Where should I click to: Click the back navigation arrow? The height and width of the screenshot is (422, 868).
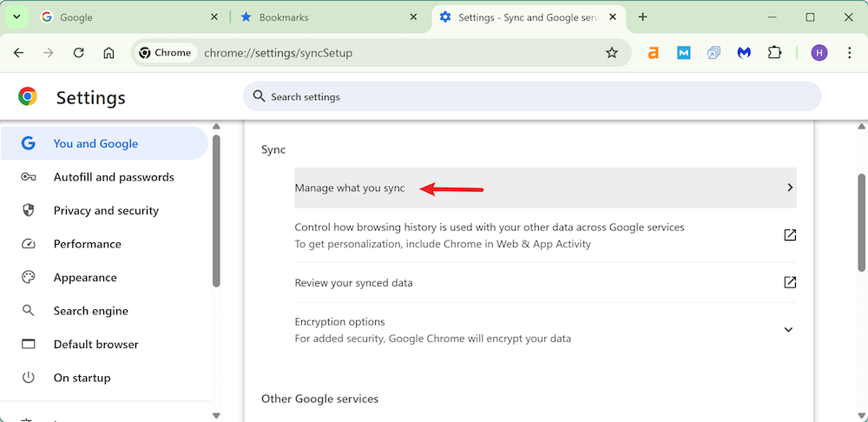(x=19, y=53)
